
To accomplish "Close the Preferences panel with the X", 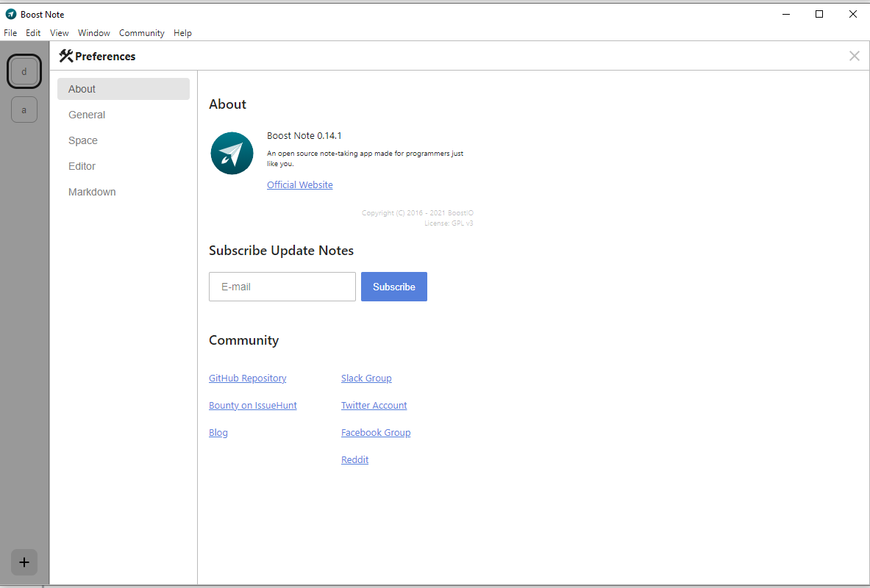I will pyautogui.click(x=855, y=56).
